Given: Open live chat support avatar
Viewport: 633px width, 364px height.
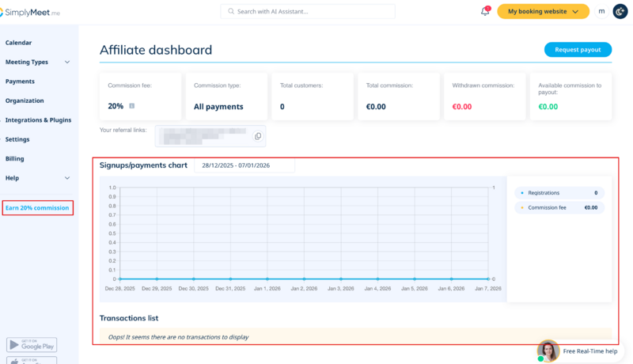Looking at the screenshot, I should 548,351.
